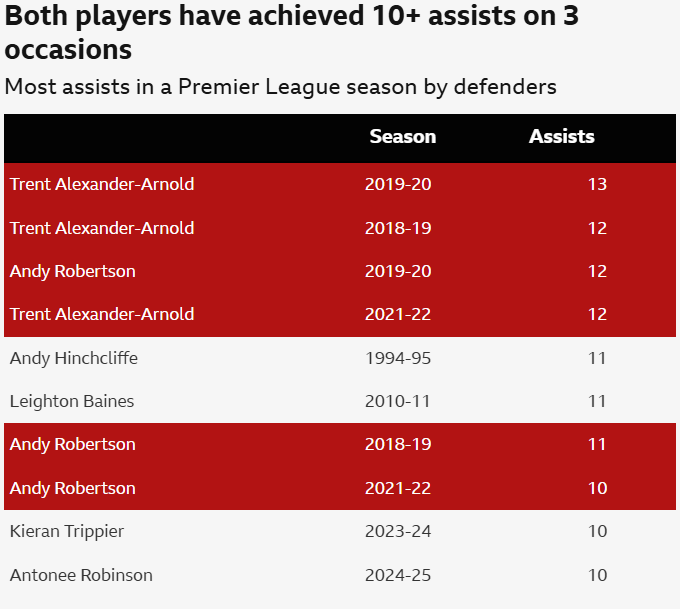Select the Kieran Trippier name

coord(67,531)
